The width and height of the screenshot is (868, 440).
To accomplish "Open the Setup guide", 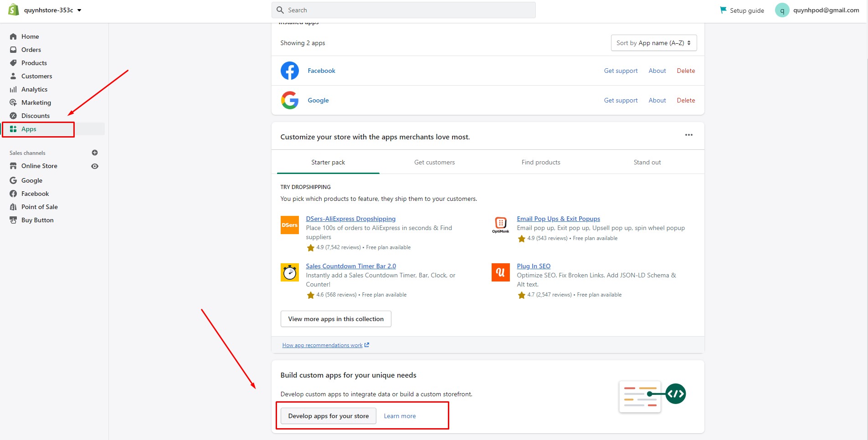I will coord(742,10).
